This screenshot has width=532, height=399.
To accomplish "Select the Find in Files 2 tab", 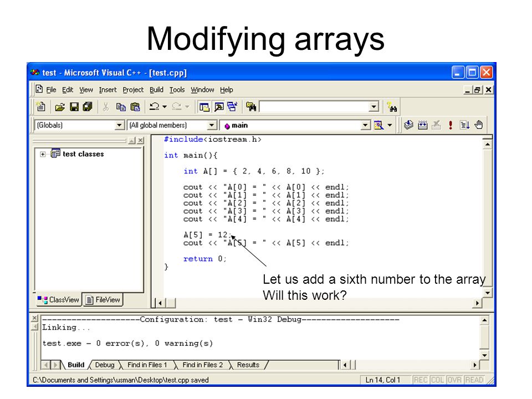I will tap(203, 365).
